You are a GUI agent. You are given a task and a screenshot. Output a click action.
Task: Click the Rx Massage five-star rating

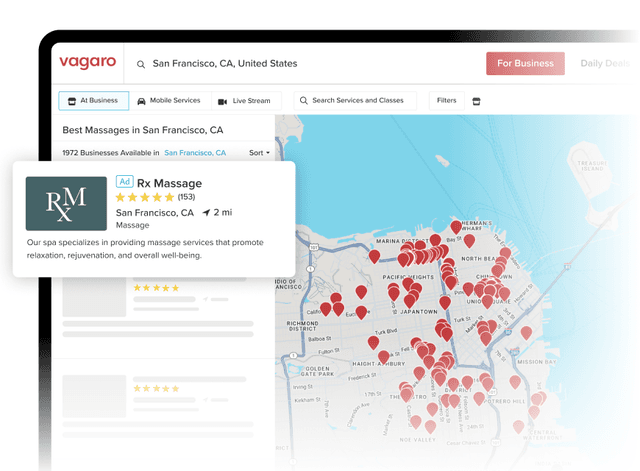[x=144, y=198]
